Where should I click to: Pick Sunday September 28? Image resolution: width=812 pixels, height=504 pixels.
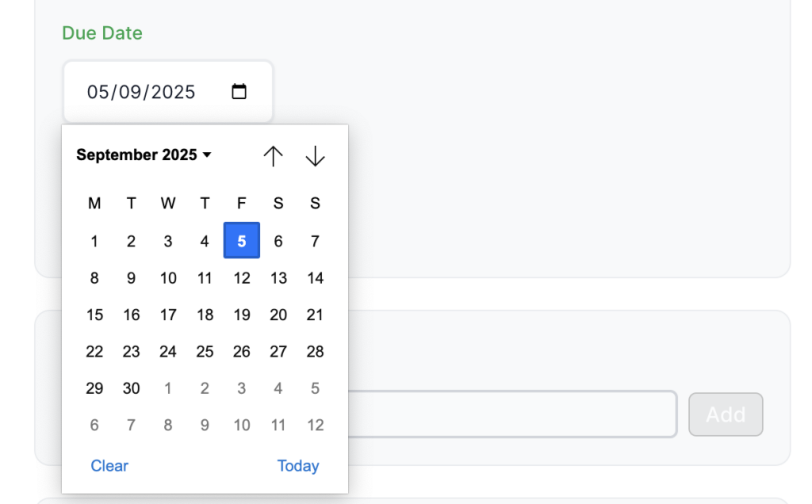click(x=315, y=351)
